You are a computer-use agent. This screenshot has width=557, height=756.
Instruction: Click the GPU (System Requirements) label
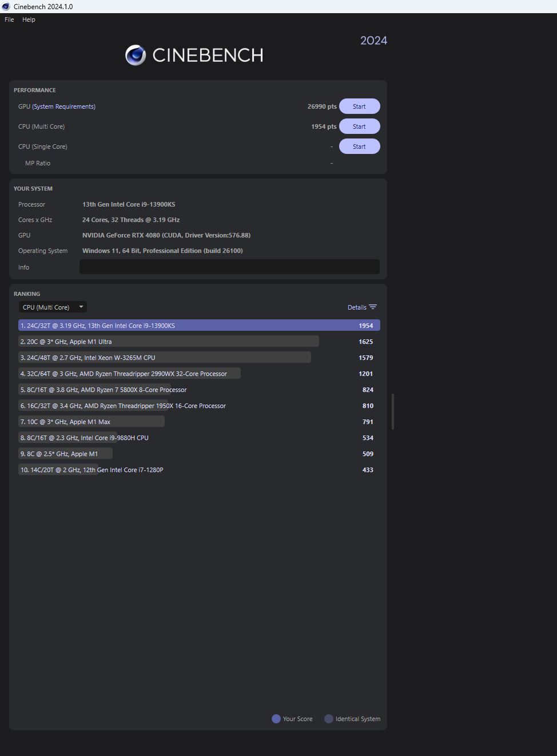(x=57, y=106)
